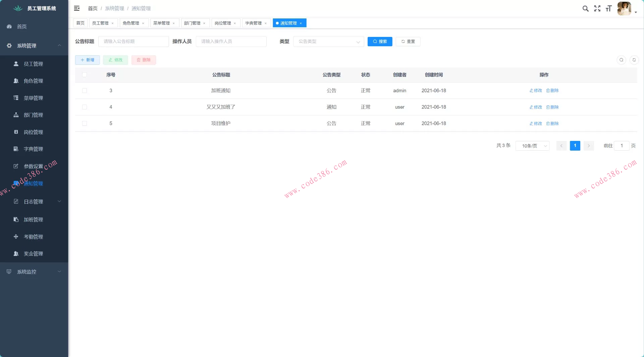Screen dimensions: 644x357
Task: Switch to the 字典管理 tab
Action: pos(253,23)
